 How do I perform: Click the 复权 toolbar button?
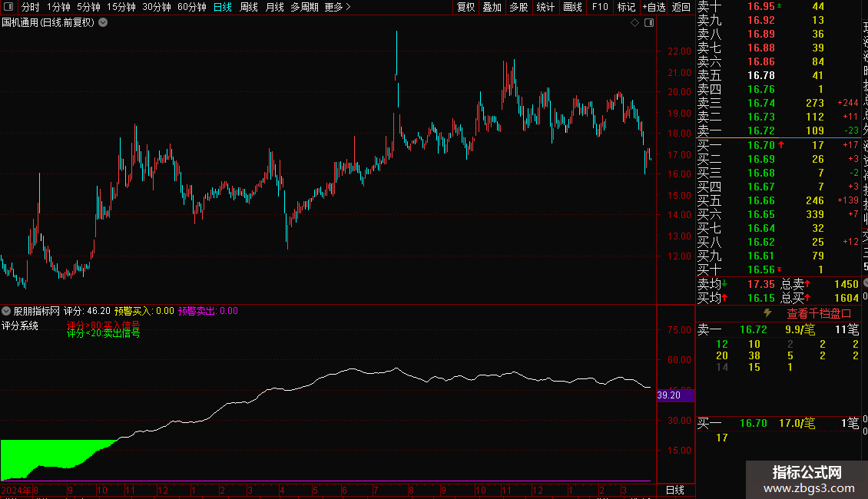click(x=465, y=7)
